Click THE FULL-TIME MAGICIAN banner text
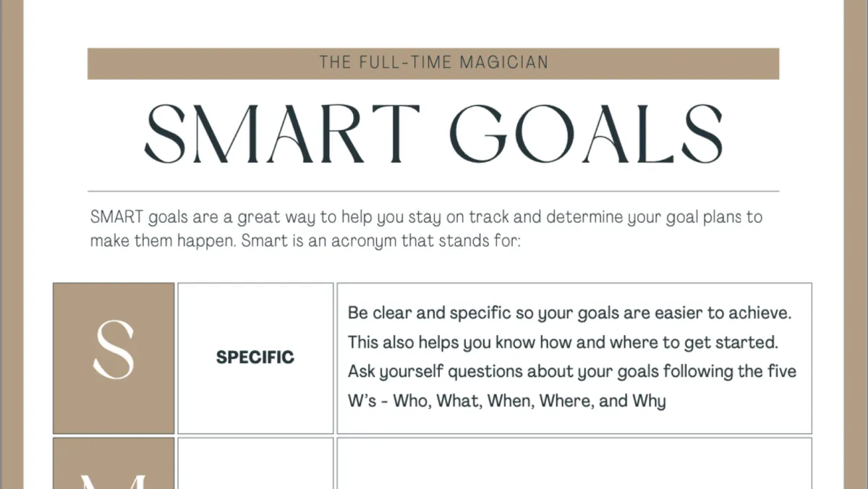This screenshot has width=868, height=489. click(434, 63)
